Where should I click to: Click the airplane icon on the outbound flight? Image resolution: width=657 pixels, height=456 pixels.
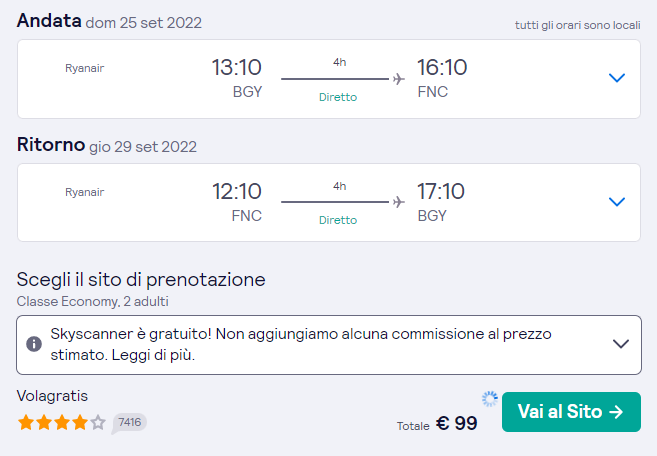tap(399, 78)
